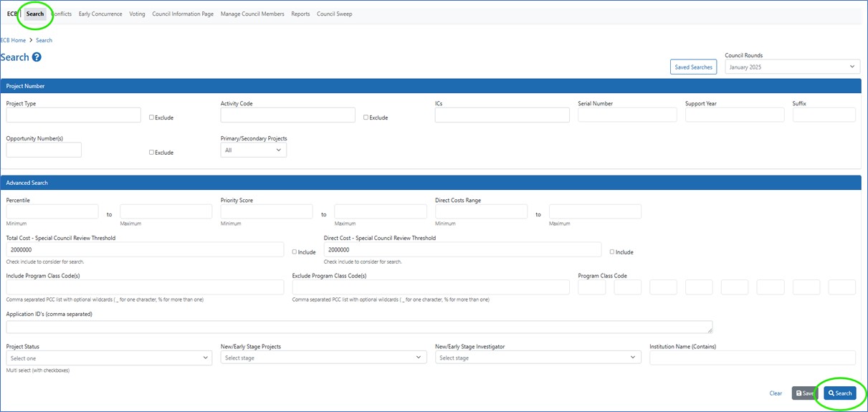Switch to the Voting tab
The image size is (868, 412).
point(137,14)
